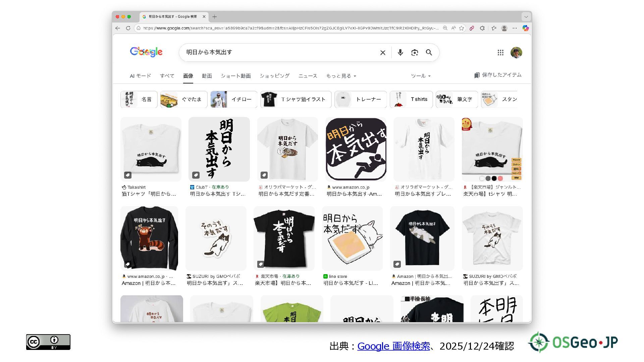Open the Copilot icon in the toolbar
This screenshot has width=644, height=362.
[525, 28]
